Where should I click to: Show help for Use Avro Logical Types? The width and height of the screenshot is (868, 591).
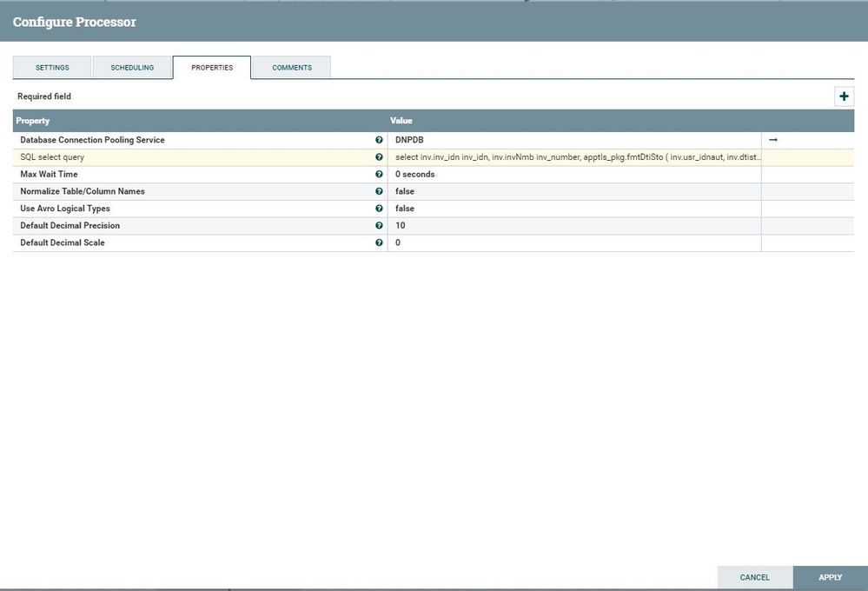[x=379, y=209]
